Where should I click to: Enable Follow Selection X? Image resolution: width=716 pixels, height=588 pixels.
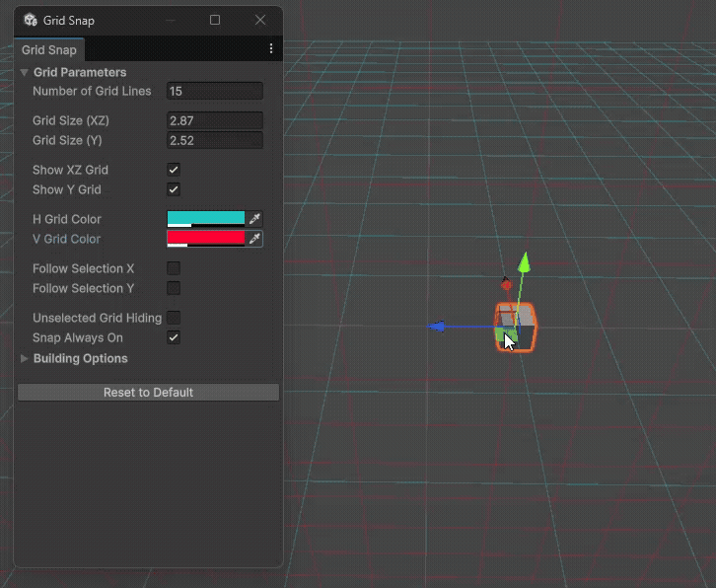(174, 268)
